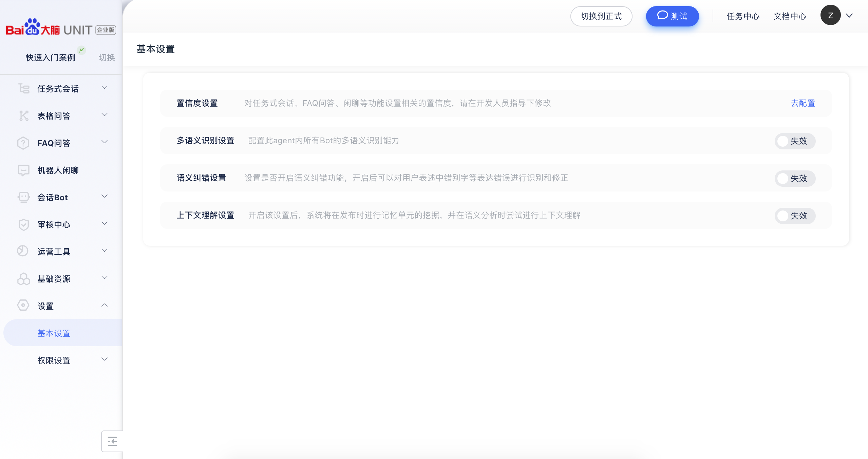Click the 置信度设置 row label

click(x=197, y=103)
